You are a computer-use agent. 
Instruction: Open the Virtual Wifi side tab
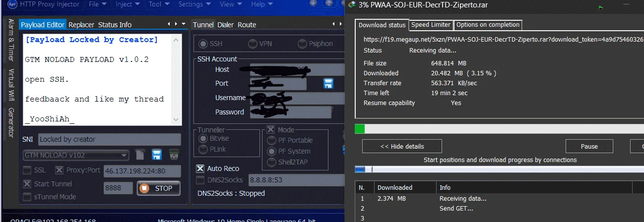(11, 85)
